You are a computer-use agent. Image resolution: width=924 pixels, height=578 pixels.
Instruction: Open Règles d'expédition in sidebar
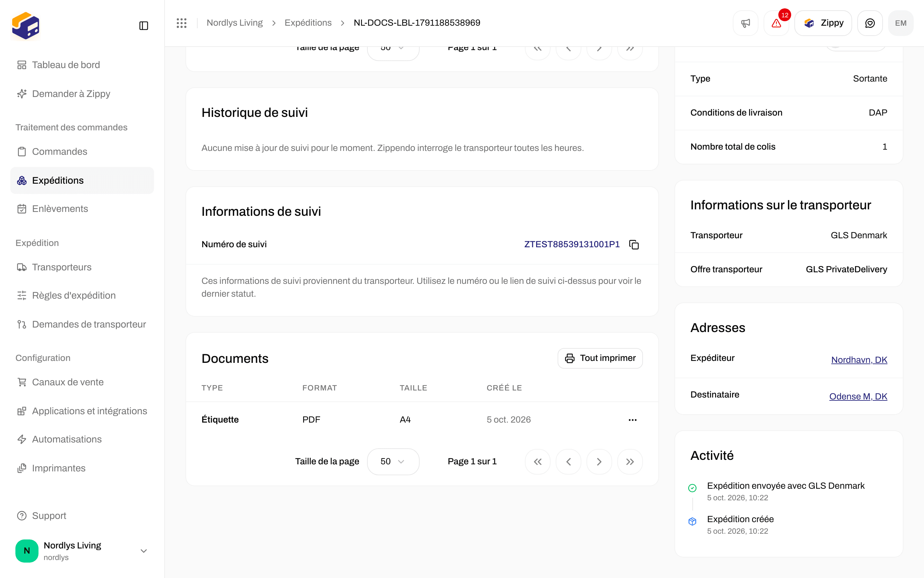pos(82,295)
